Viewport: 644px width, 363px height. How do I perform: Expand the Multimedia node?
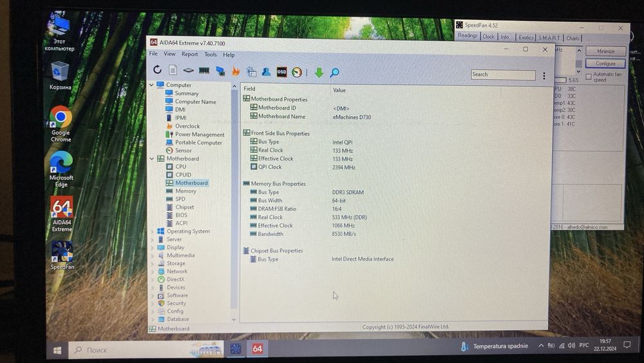tap(153, 255)
